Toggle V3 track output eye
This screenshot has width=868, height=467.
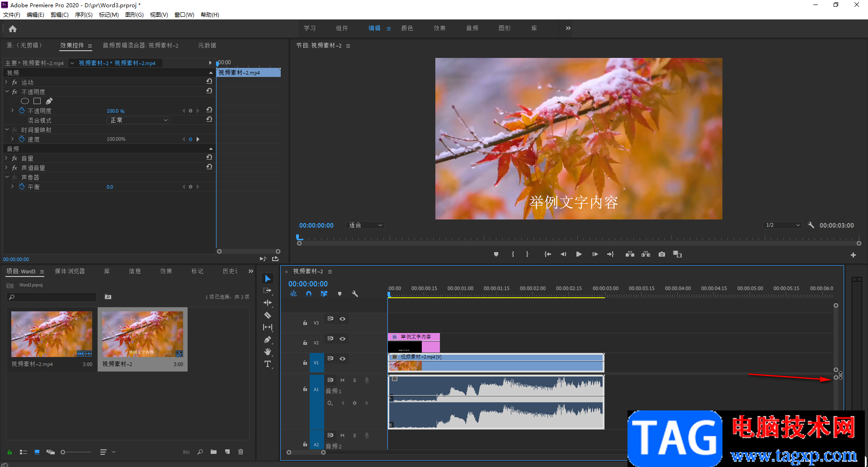point(343,319)
